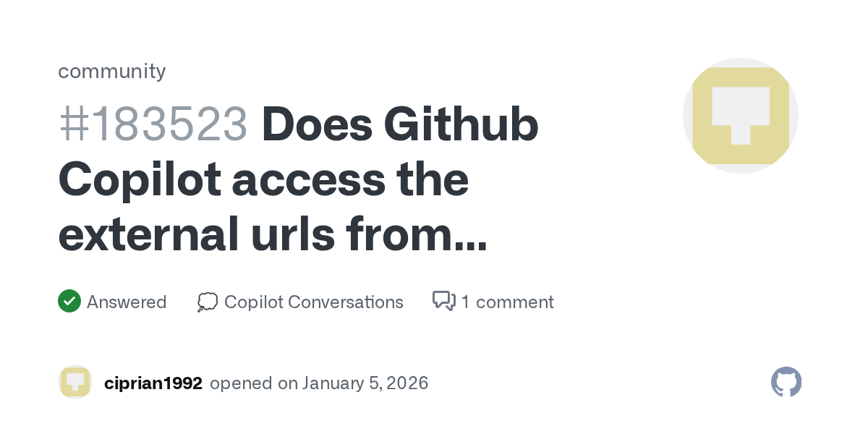Click the Answered status label
Screen dimensions: 868x434
tap(127, 302)
